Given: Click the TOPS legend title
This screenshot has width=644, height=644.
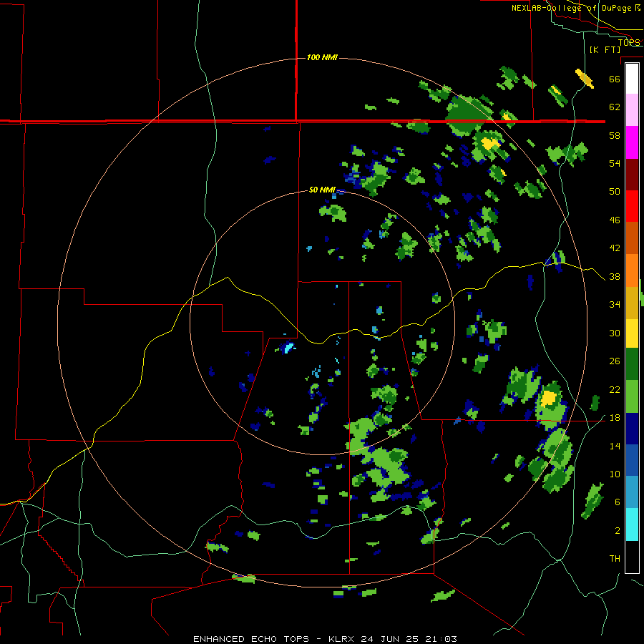Looking at the screenshot, I should click(629, 42).
